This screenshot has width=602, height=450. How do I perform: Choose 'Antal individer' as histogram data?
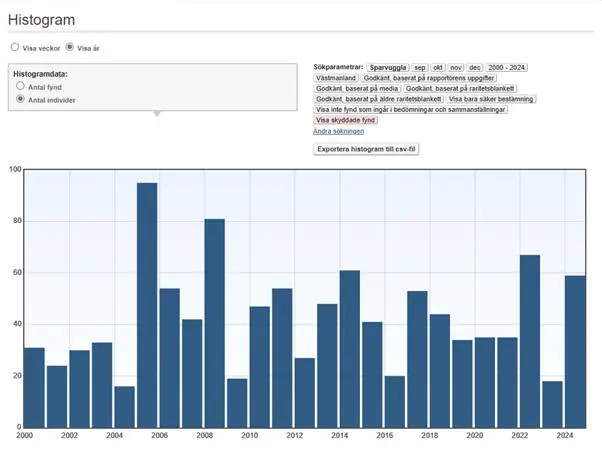20,100
